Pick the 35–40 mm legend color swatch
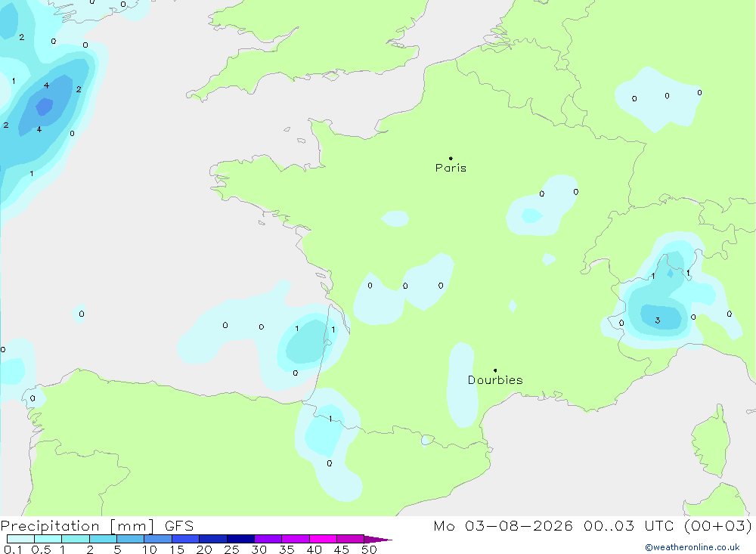The width and height of the screenshot is (756, 554). pos(295,539)
